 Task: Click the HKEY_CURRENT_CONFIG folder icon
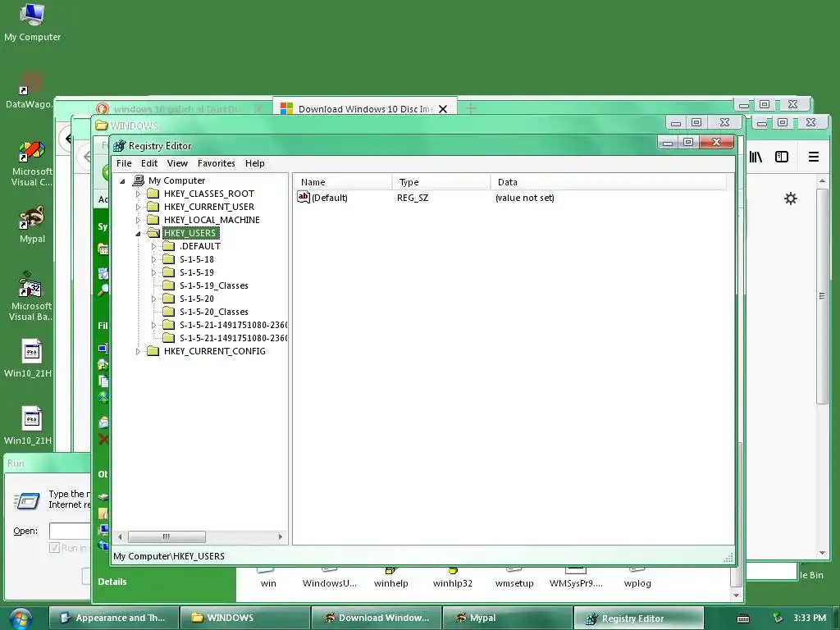pyautogui.click(x=153, y=351)
